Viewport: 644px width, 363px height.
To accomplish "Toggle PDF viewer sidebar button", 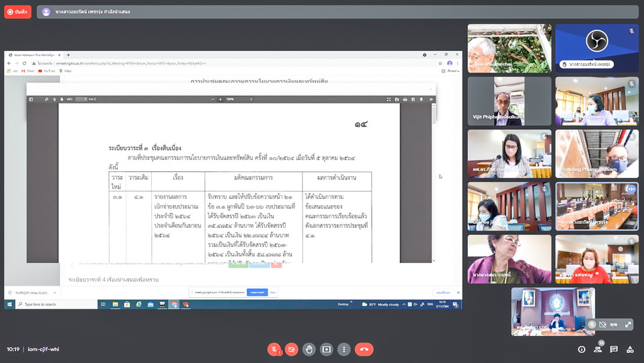I will pos(31,99).
